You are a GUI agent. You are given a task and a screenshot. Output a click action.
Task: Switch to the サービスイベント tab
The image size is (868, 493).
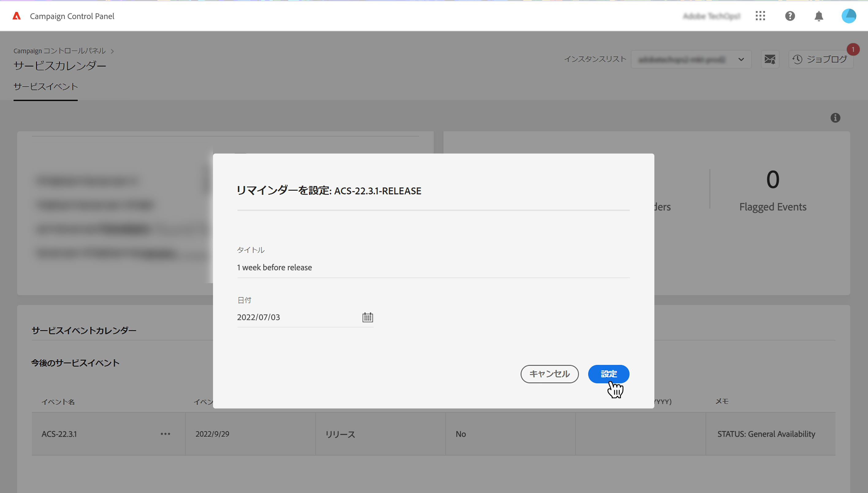click(x=46, y=87)
